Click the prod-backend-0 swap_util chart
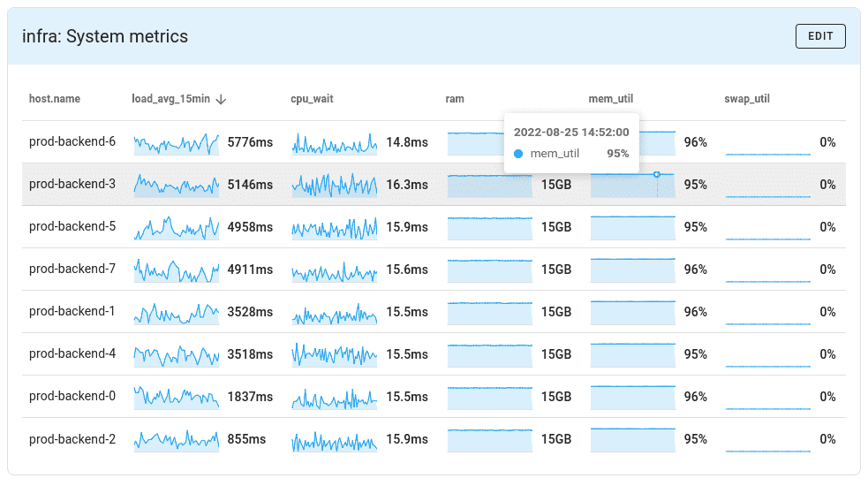Viewport: 868px width, 486px height. pyautogui.click(x=767, y=397)
